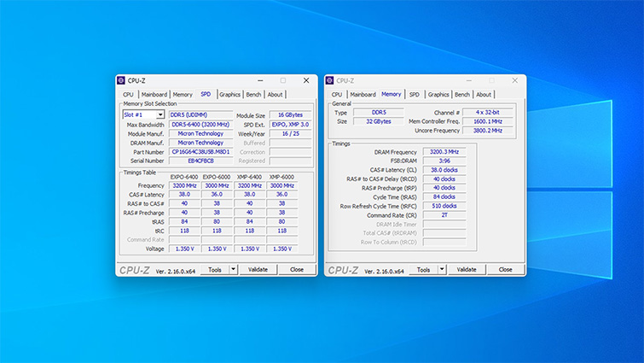Close left CPU-Z window with X

(x=306, y=80)
